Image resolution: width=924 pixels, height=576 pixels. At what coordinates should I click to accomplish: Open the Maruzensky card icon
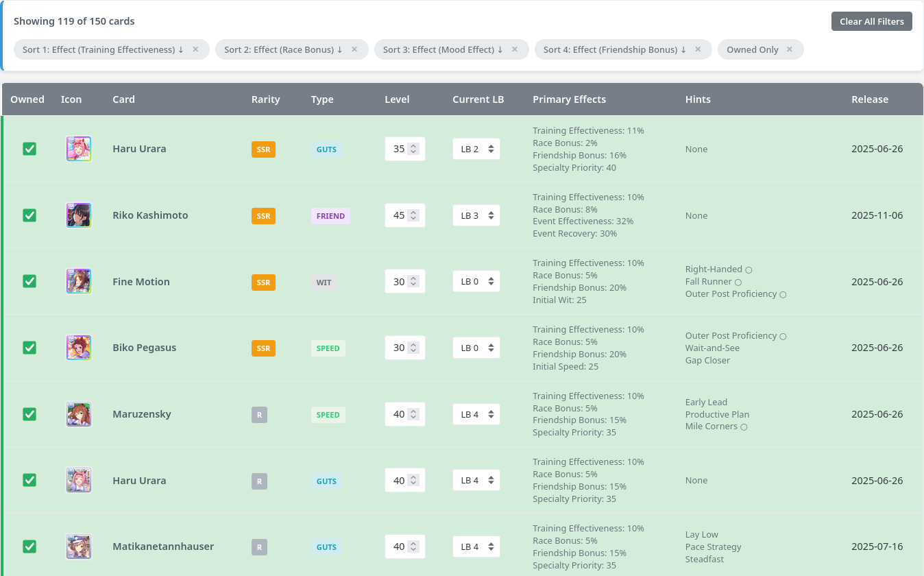click(x=79, y=414)
